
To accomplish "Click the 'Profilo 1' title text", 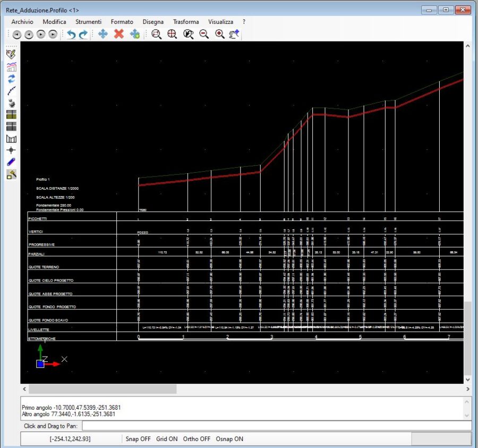I will pos(42,179).
